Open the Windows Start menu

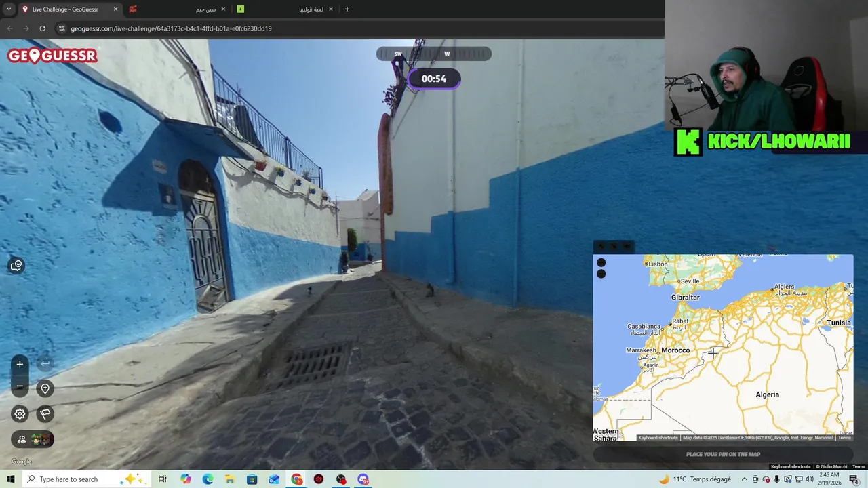pos(11,479)
